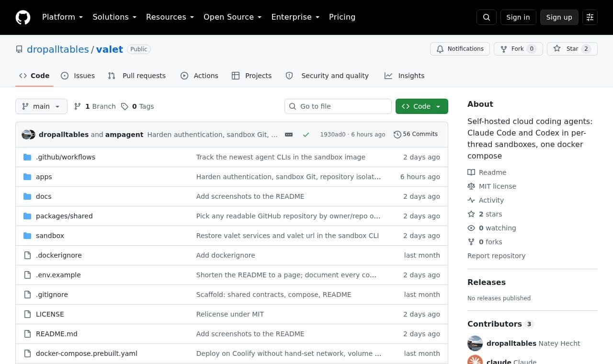Open the 56 Commits history link
This screenshot has width=613, height=364.
tap(416, 134)
